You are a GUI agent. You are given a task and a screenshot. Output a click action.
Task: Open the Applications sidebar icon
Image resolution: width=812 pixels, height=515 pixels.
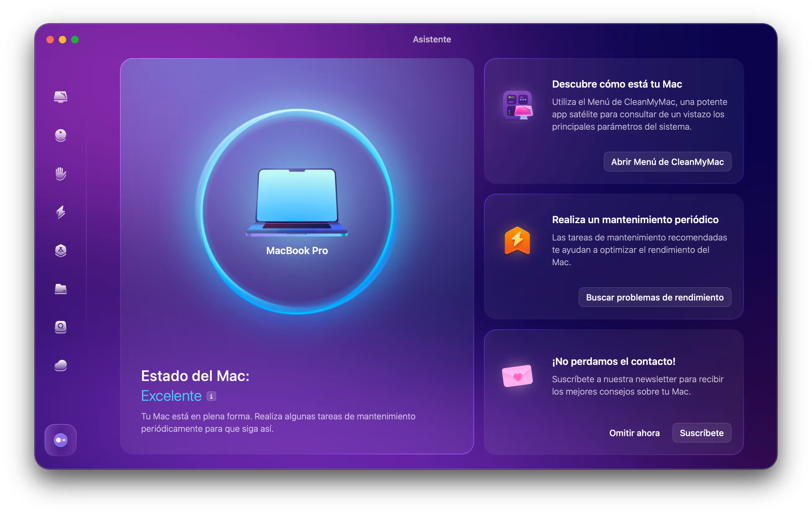pyautogui.click(x=61, y=251)
